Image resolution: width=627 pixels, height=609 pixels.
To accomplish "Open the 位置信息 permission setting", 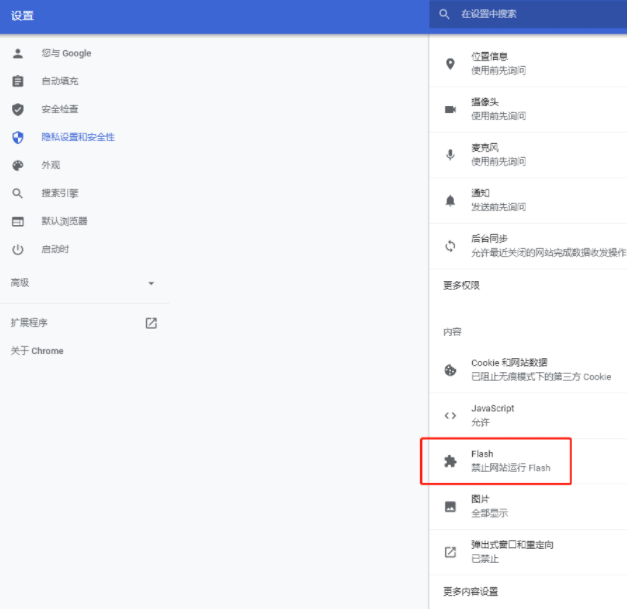I will 528,64.
